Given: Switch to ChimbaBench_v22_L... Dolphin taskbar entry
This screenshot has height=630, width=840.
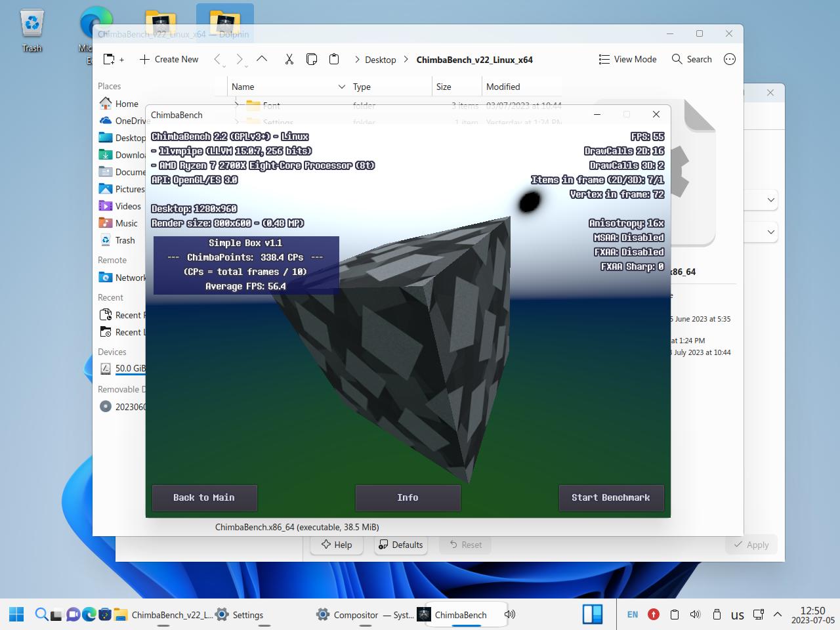Looking at the screenshot, I should [x=163, y=615].
